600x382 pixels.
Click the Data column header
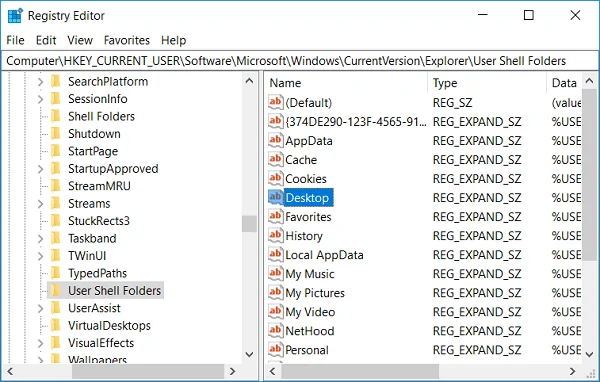564,83
